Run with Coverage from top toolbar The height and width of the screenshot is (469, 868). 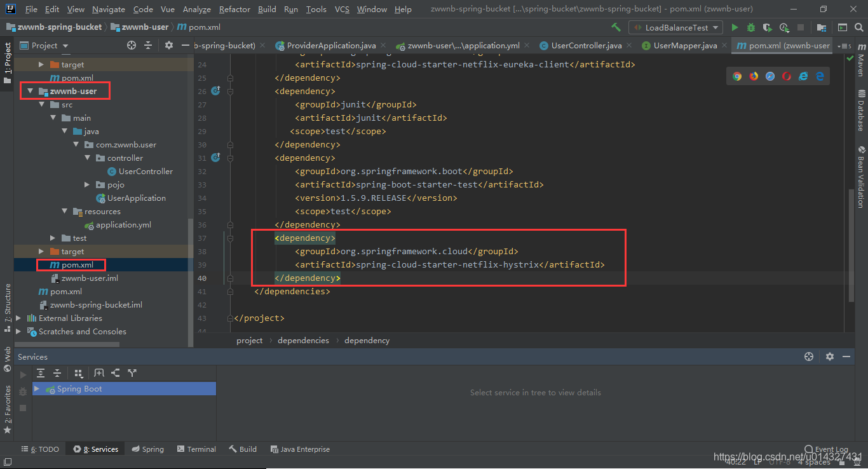coord(768,27)
